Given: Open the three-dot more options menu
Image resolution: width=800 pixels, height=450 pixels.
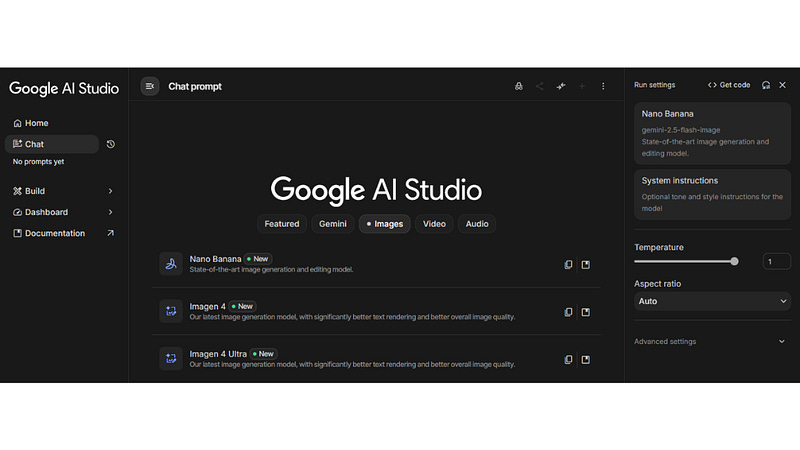Looking at the screenshot, I should 603,86.
